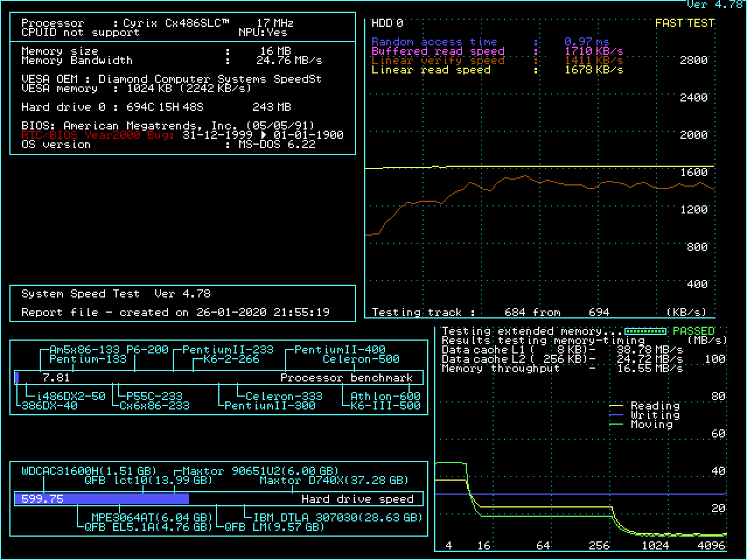Select the 'Testing track' status text
This screenshot has width=747, height=560.
click(x=424, y=313)
